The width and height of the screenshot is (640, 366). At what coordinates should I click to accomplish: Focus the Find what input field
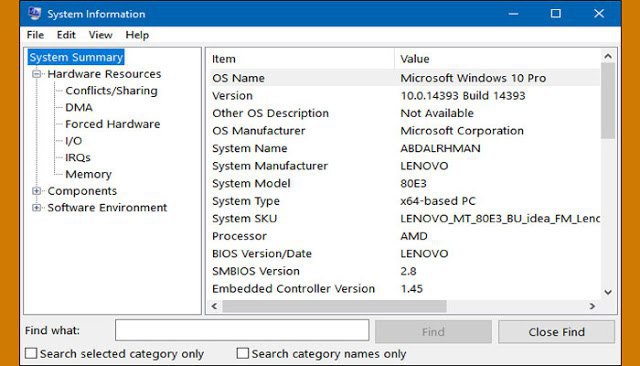coord(242,330)
